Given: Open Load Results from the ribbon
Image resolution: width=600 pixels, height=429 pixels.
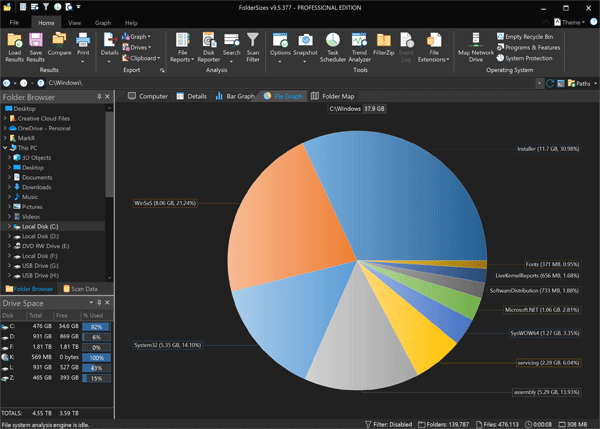Looking at the screenshot, I should click(x=15, y=47).
